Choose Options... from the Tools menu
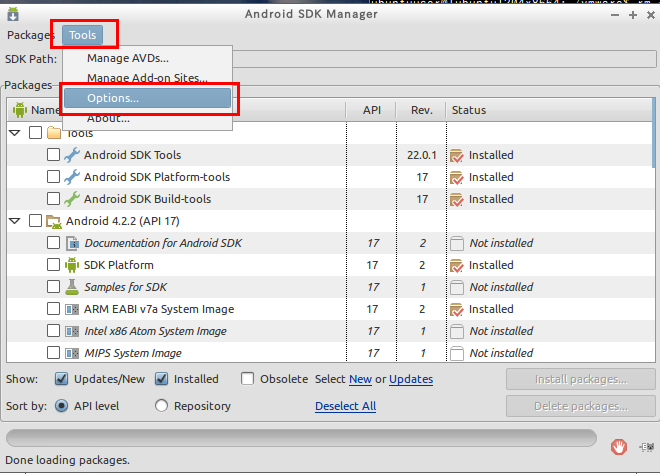Image resolution: width=660 pixels, height=474 pixels. [147, 98]
